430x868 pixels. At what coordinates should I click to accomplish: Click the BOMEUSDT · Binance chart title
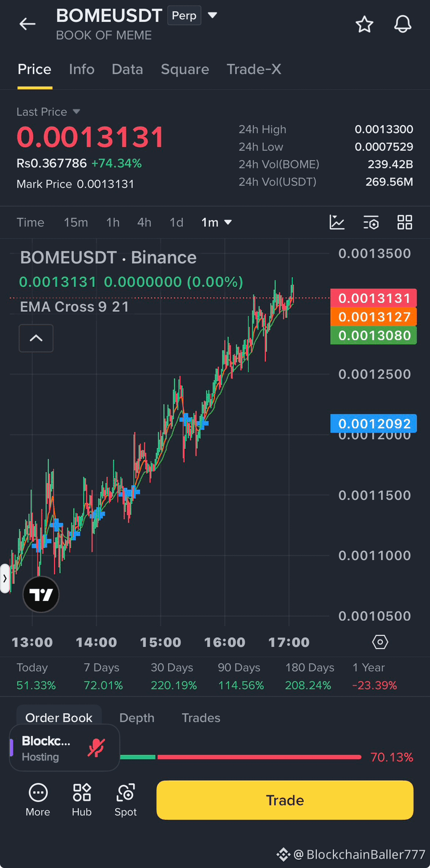point(108,258)
